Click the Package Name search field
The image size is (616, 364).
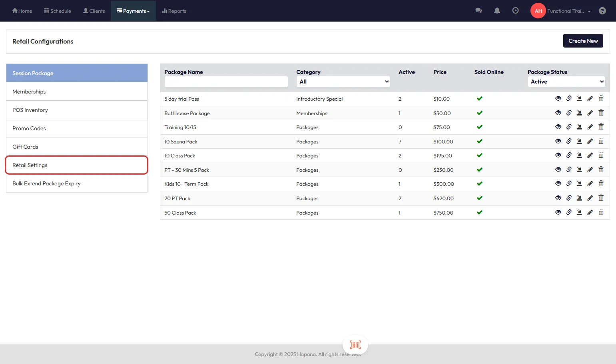coord(226,82)
